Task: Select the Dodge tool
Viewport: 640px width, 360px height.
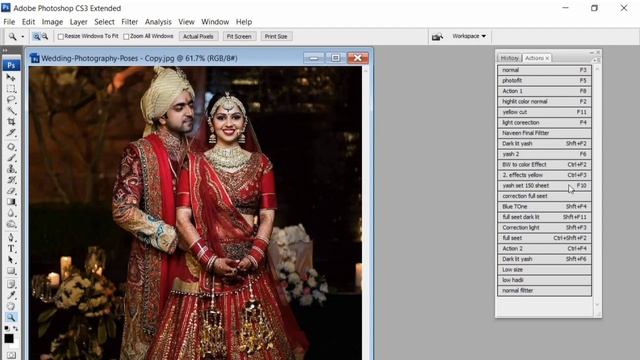Action: (x=11, y=224)
